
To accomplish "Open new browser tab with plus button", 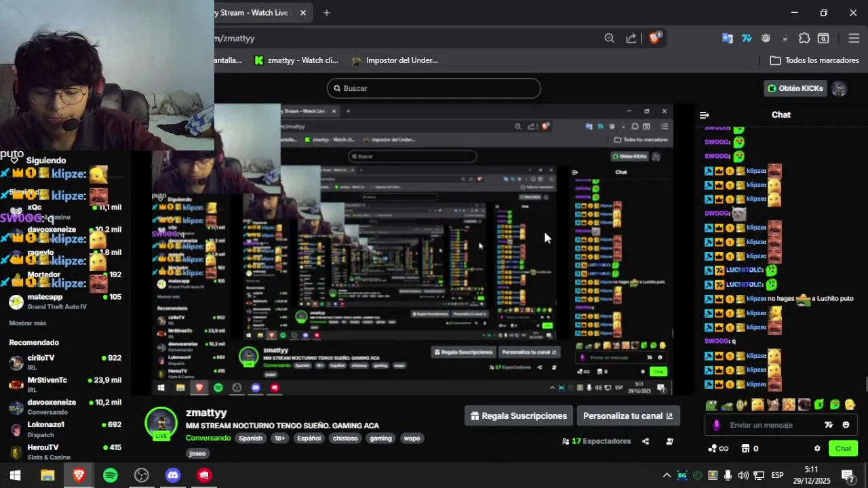I will pyautogui.click(x=326, y=12).
